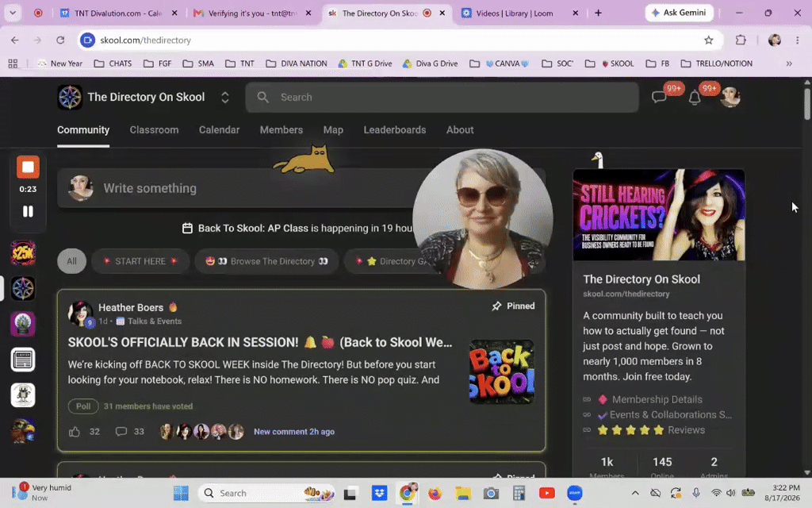
Task: Open Membership Details link
Action: pyautogui.click(x=657, y=399)
